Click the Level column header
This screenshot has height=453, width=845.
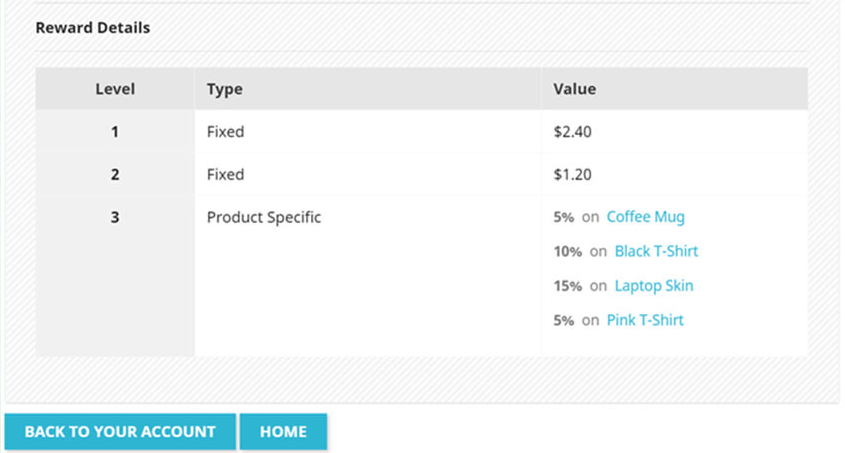coord(115,89)
